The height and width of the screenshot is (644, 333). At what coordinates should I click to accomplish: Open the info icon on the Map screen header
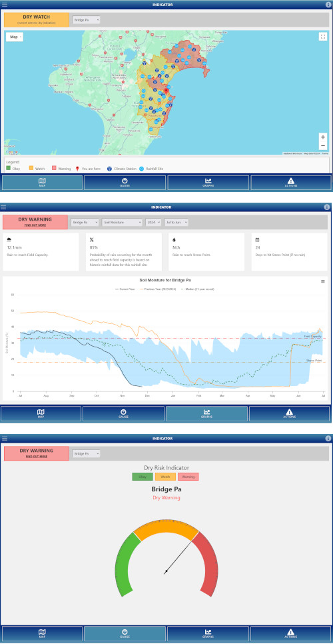[327, 5]
